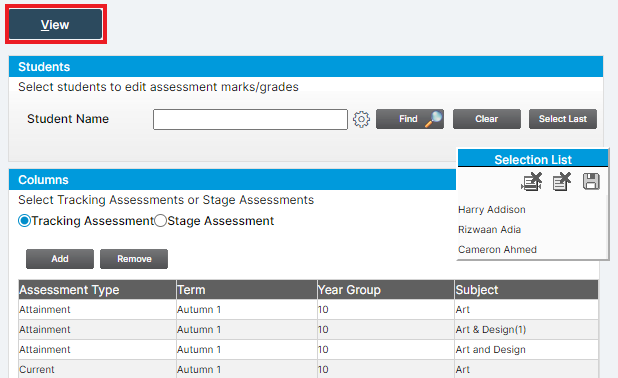Remove selected item from Selection List icon
Viewport: 618px width, 378px height.
point(562,182)
